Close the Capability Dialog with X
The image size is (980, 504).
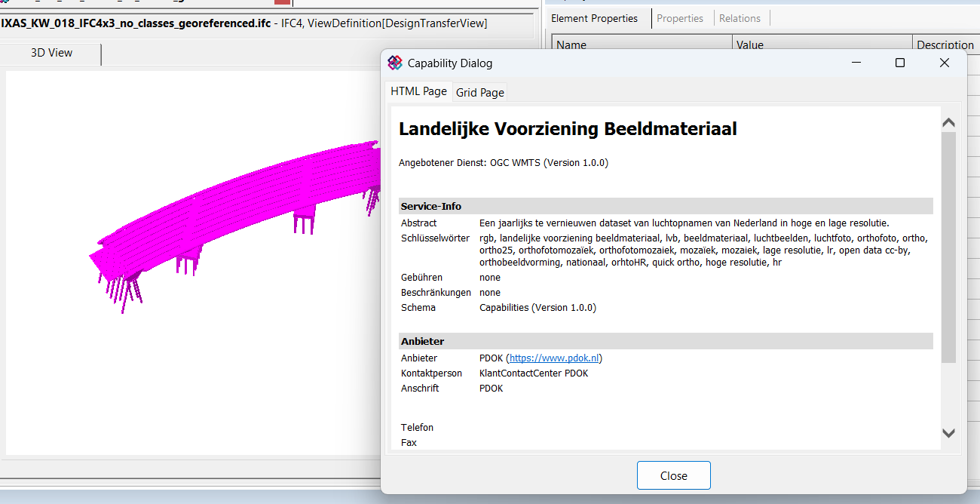(944, 63)
